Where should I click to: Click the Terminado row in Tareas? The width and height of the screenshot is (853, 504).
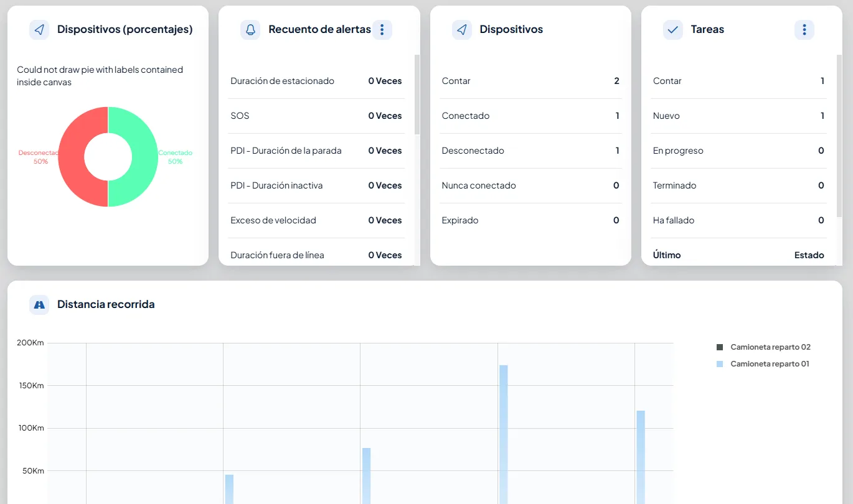[x=738, y=185]
